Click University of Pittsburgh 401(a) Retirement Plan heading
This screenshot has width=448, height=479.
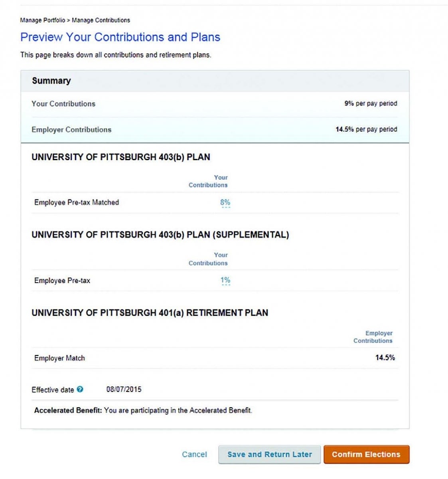(150, 313)
